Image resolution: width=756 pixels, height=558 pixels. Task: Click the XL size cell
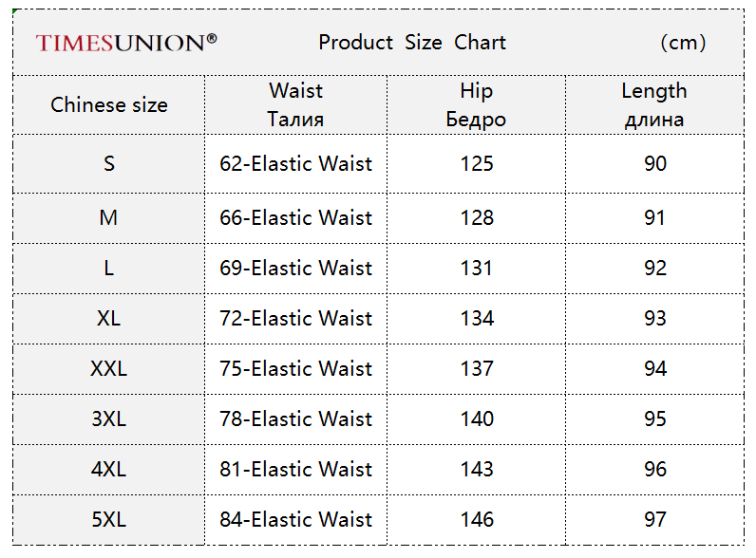(109, 319)
